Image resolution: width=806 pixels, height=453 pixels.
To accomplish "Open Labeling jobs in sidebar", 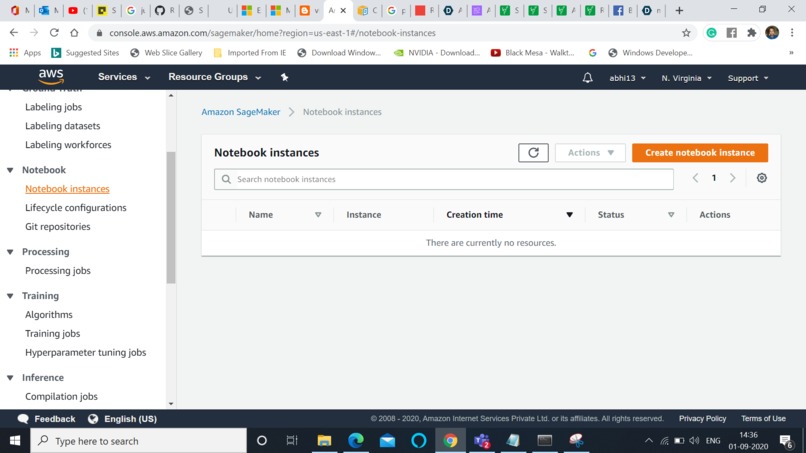I will 53,107.
